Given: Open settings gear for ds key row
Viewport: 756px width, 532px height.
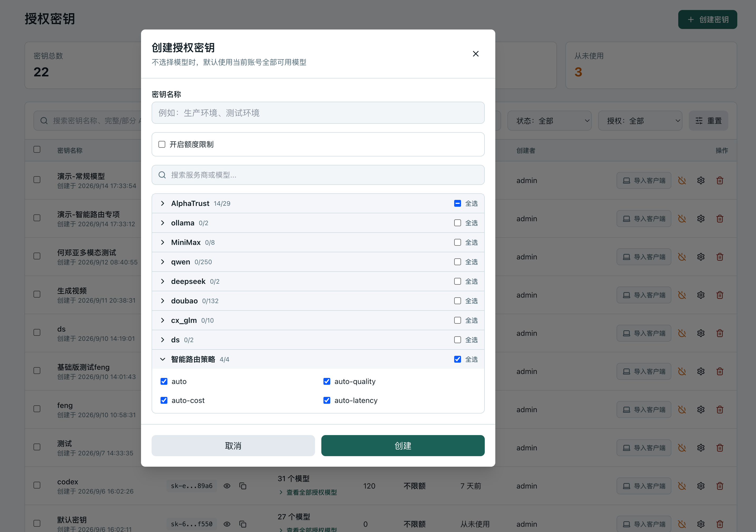Looking at the screenshot, I should click(x=701, y=333).
